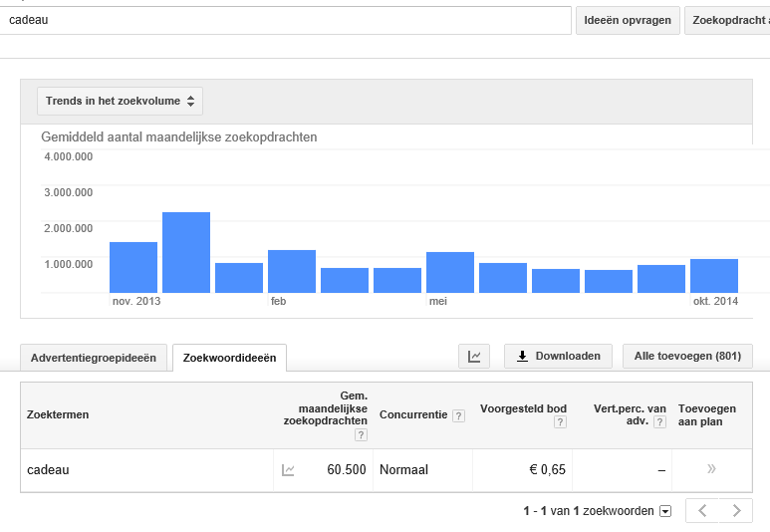Select the Zoekwoordideeën tab
Viewport: 770px width, 532px height.
point(229,358)
